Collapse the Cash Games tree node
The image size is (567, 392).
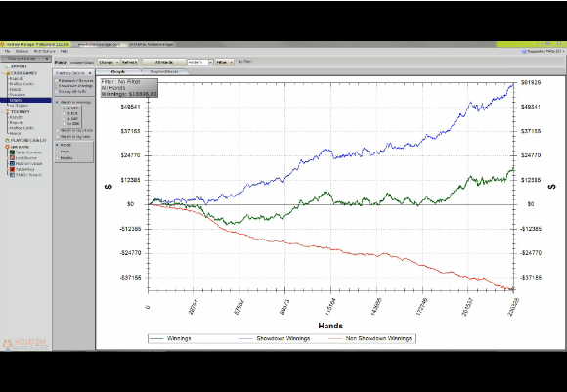pyautogui.click(x=3, y=73)
